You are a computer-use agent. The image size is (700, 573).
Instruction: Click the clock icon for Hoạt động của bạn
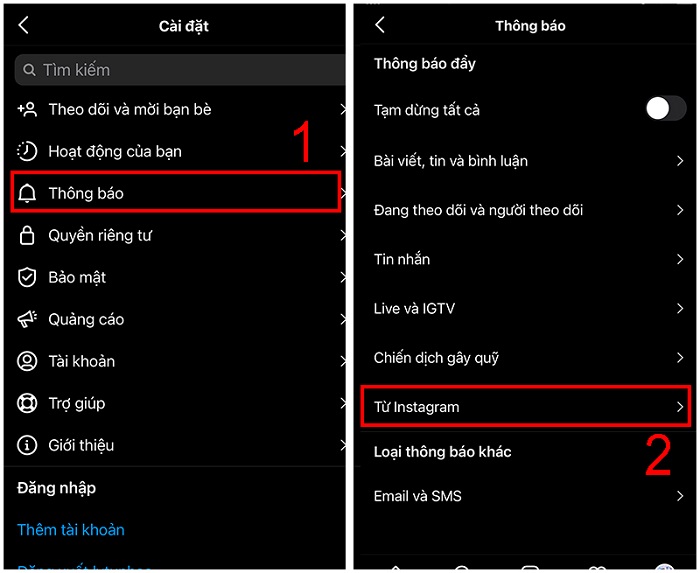coord(27,151)
